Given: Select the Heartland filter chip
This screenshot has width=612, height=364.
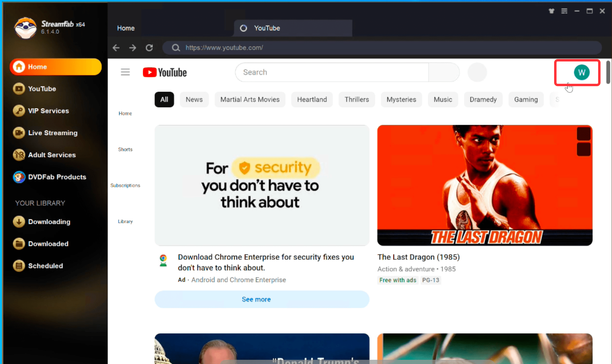Looking at the screenshot, I should (x=312, y=99).
